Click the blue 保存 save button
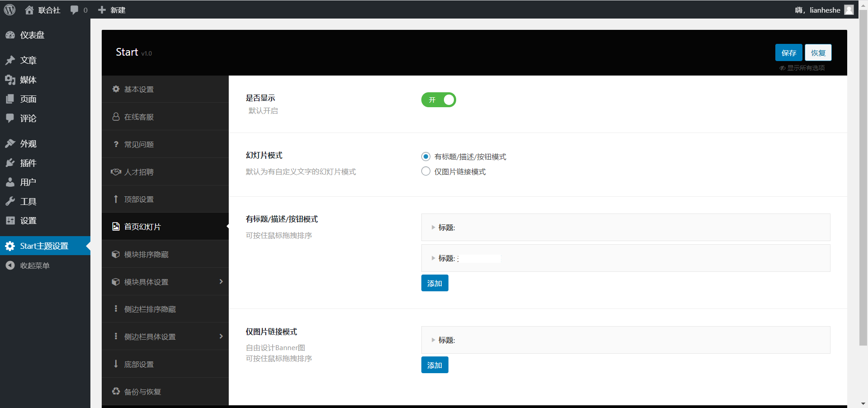The width and height of the screenshot is (868, 408). (x=788, y=53)
